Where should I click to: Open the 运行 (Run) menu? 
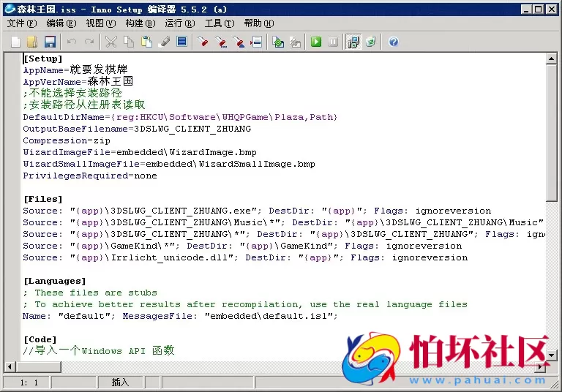pyautogui.click(x=178, y=23)
